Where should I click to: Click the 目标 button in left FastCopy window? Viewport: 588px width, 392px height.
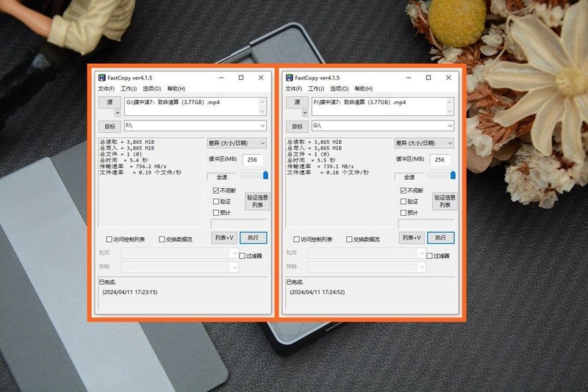pyautogui.click(x=110, y=126)
